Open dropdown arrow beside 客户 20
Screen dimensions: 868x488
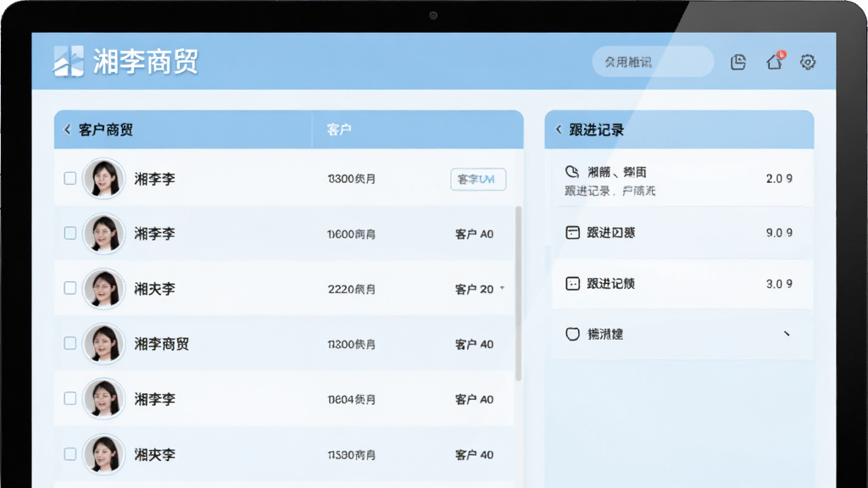[502, 288]
